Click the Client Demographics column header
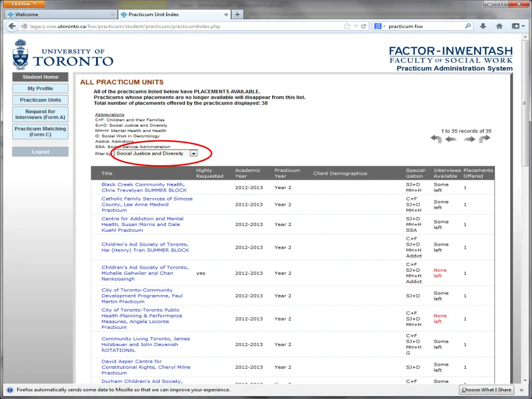 tap(340, 174)
